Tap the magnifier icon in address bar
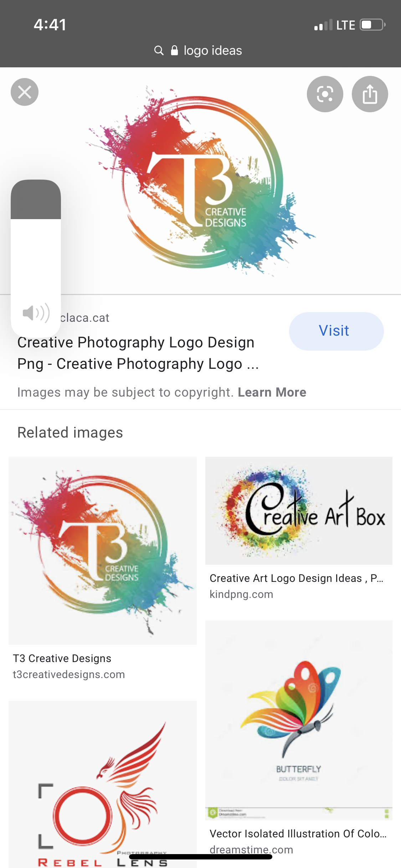401x868 pixels. pos(159,51)
